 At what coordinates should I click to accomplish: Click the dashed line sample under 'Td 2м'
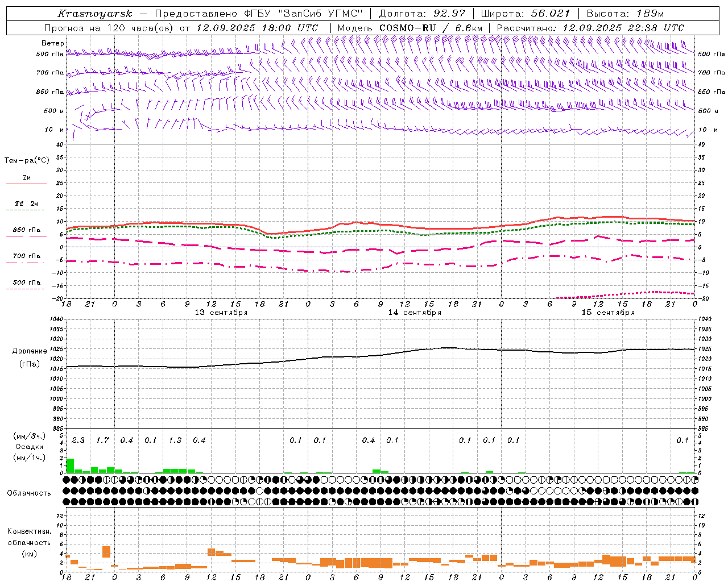pyautogui.click(x=25, y=210)
